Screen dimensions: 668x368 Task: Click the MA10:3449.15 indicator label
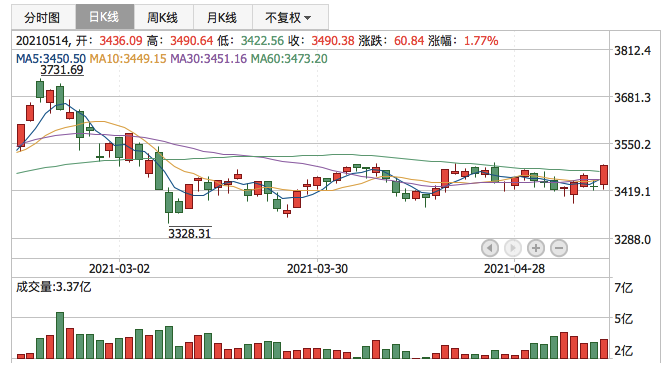(128, 58)
